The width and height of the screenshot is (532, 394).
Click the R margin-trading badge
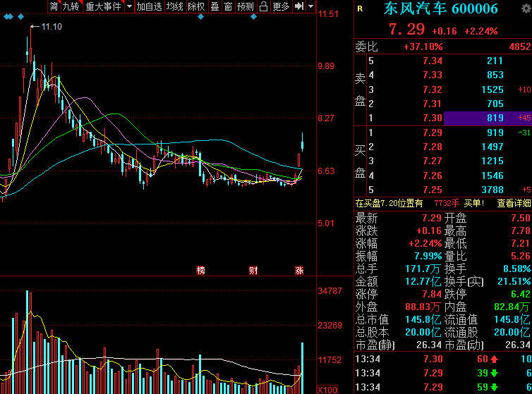coord(360,9)
